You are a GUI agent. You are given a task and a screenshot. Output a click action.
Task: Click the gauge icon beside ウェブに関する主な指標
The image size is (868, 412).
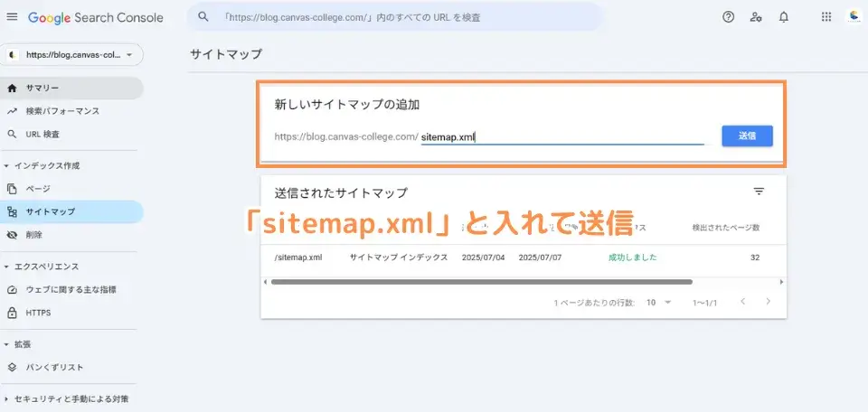[x=12, y=290]
